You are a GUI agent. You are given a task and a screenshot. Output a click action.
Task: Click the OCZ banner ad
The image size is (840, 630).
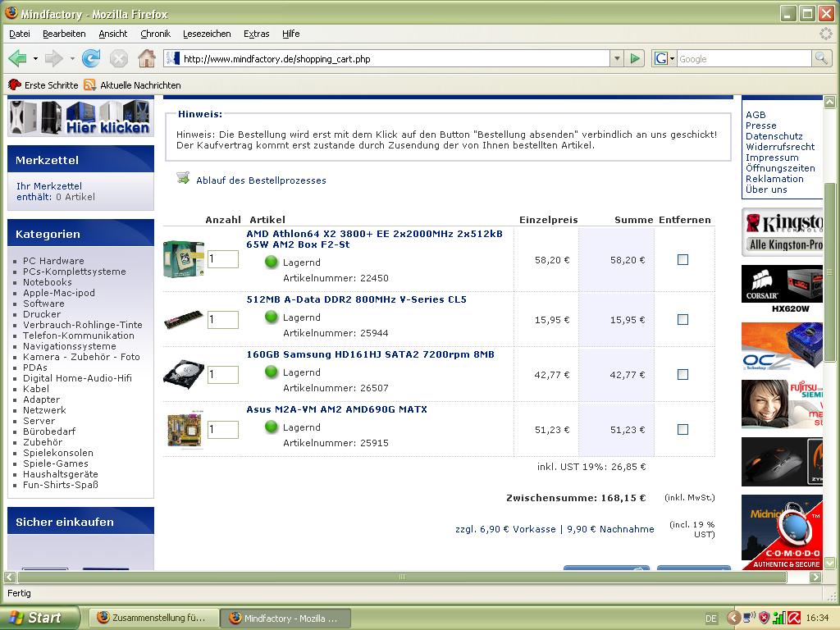pyautogui.click(x=782, y=346)
